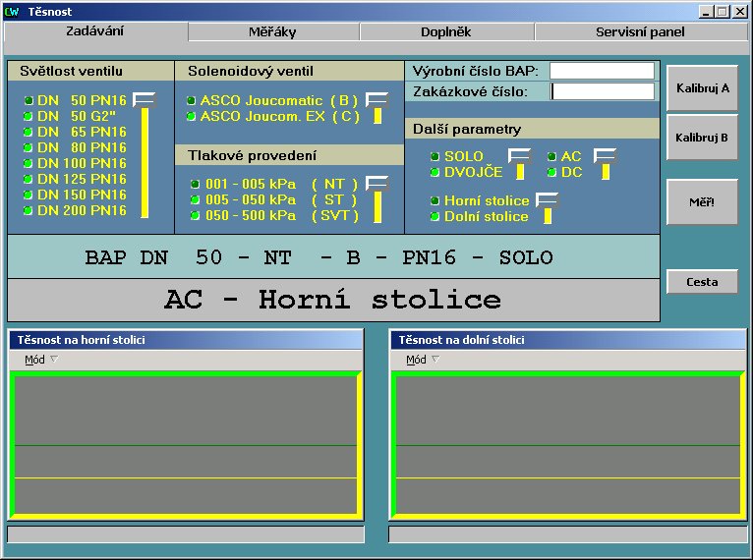Viewport: 753px width, 560px height.
Task: Click the Horní/Dolní stolice slide selector handle
Action: [547, 200]
